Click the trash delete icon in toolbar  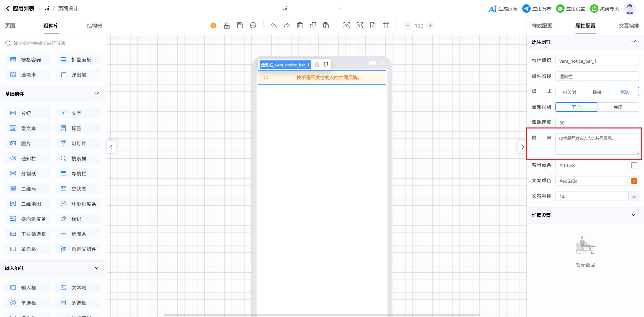point(300,25)
